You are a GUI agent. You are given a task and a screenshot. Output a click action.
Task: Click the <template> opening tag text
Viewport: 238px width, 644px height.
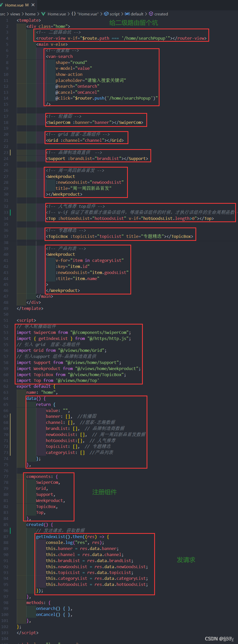click(29, 20)
